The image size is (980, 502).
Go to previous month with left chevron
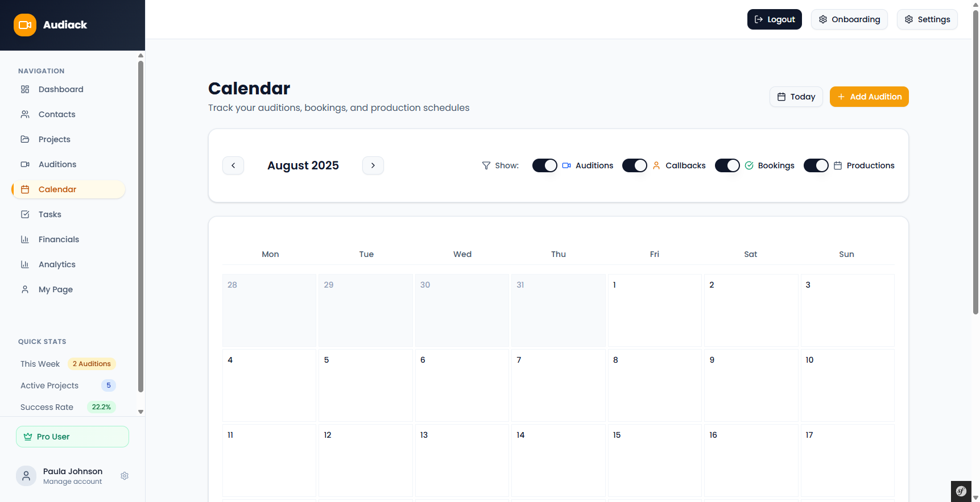click(233, 165)
